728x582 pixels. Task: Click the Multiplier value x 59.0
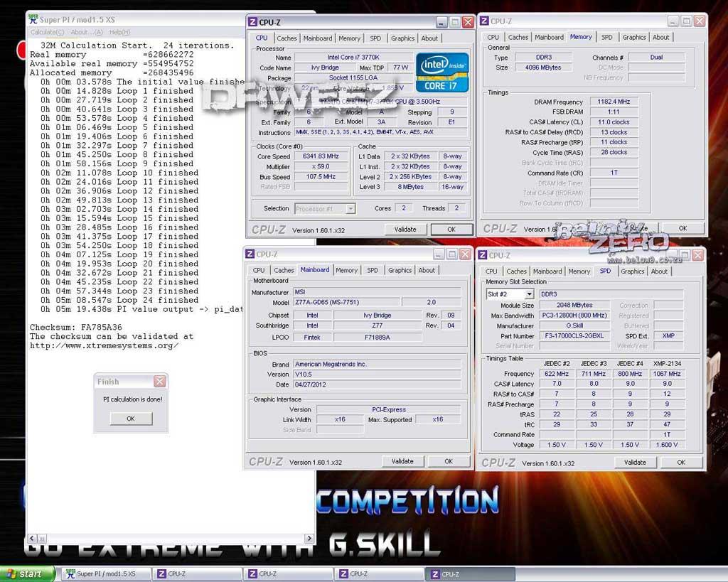click(321, 166)
